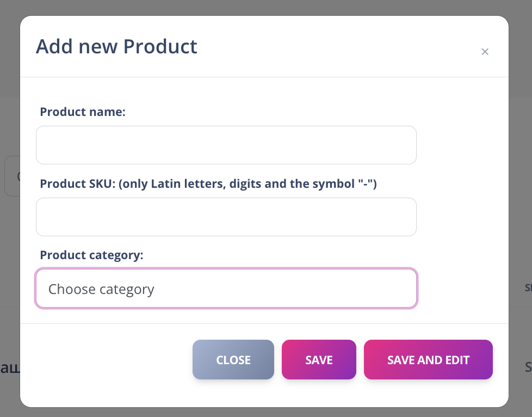Click empty footer area left of CLOSE button
Viewport: 532px width, 417px height.
(x=106, y=360)
